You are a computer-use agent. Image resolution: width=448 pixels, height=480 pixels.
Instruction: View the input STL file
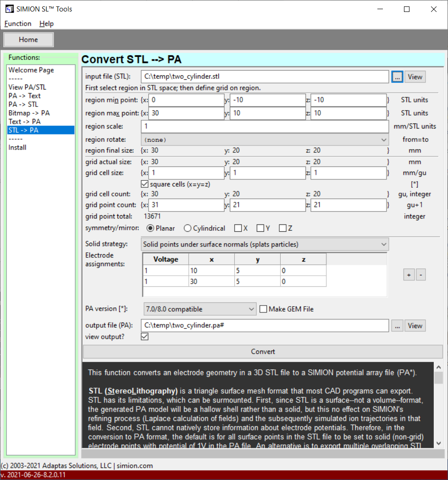click(415, 77)
